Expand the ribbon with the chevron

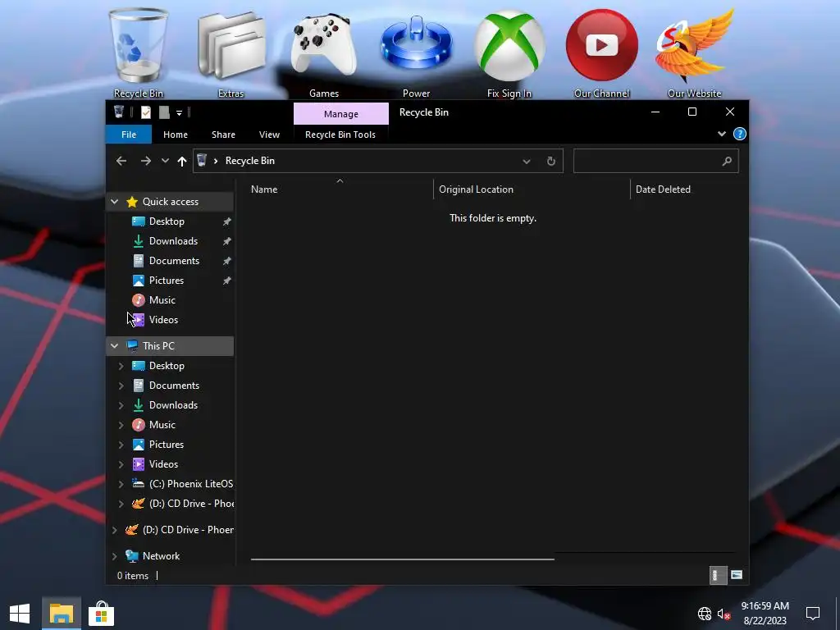pos(722,134)
